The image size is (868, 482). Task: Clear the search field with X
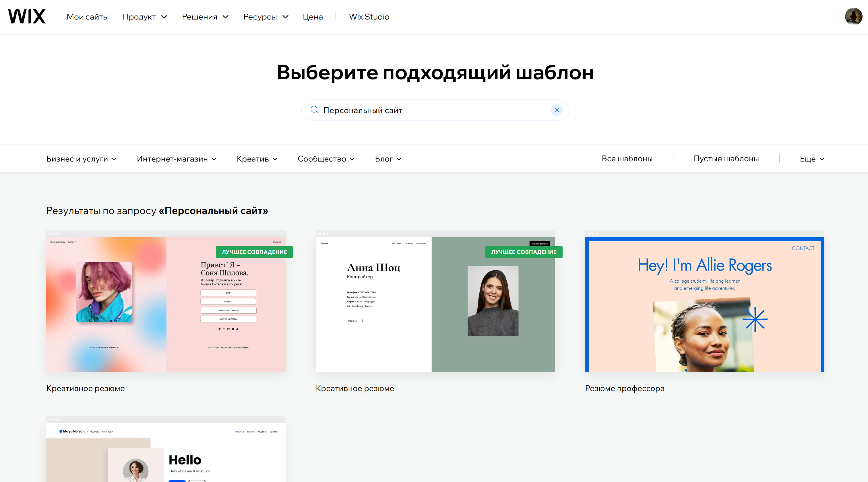[556, 110]
